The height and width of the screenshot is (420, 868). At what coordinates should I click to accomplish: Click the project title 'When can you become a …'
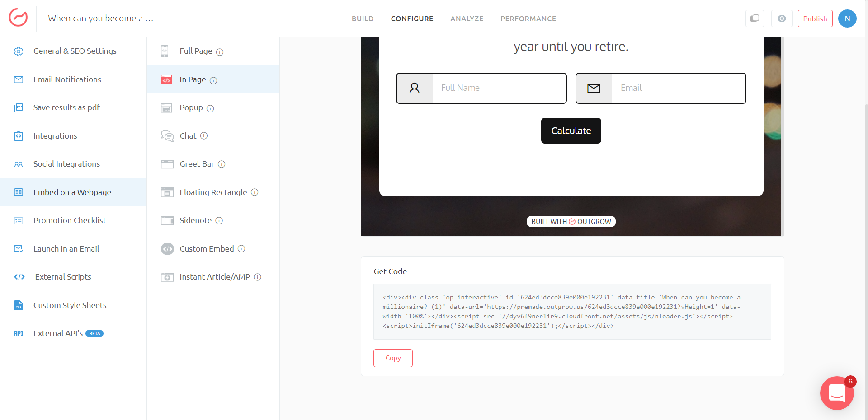101,19
